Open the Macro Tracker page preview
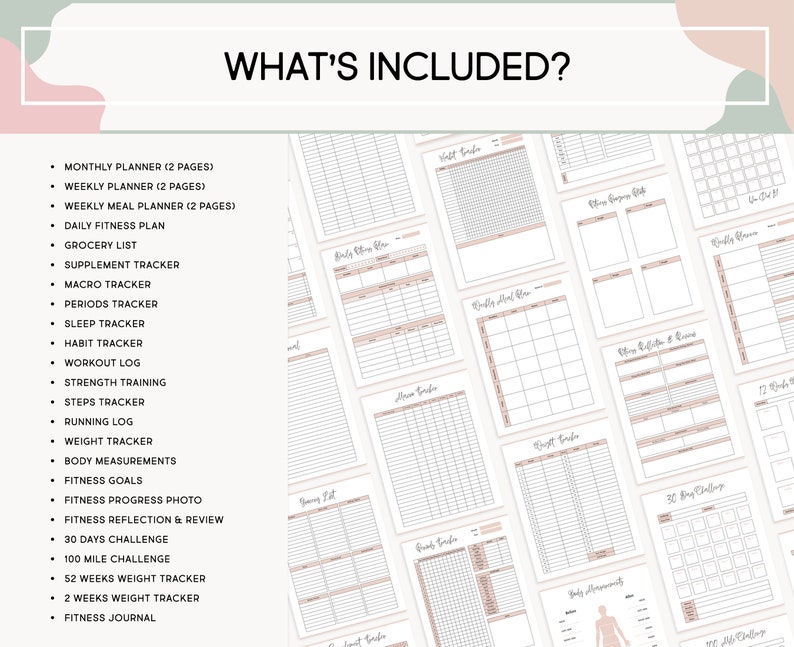 pos(431,452)
